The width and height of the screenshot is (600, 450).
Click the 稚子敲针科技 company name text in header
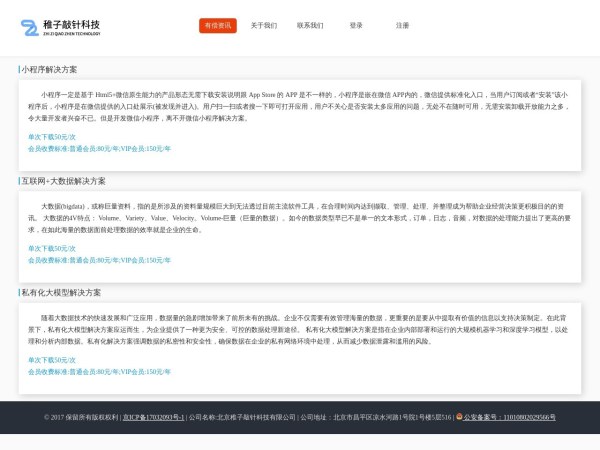tap(71, 24)
